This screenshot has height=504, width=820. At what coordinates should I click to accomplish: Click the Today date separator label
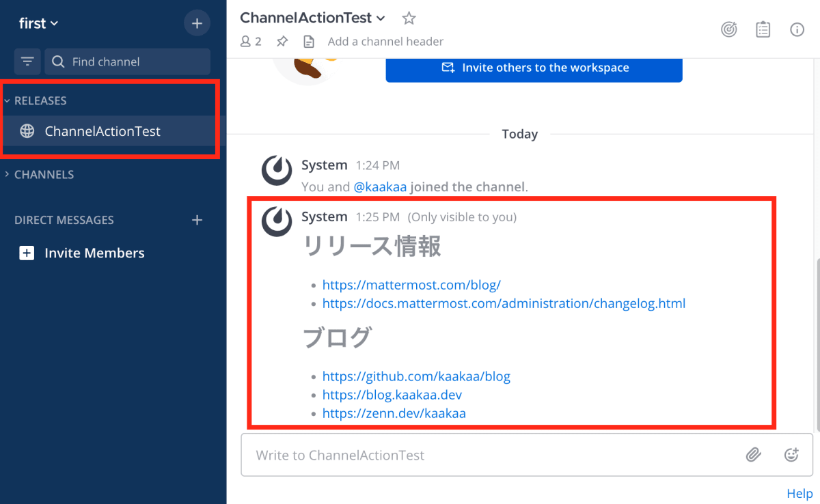point(520,134)
